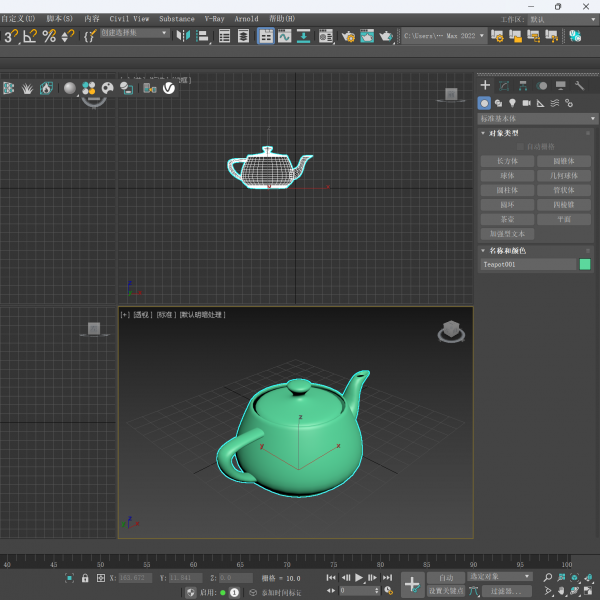Open the 脚本(S) menu
The image size is (600, 600).
59,19
